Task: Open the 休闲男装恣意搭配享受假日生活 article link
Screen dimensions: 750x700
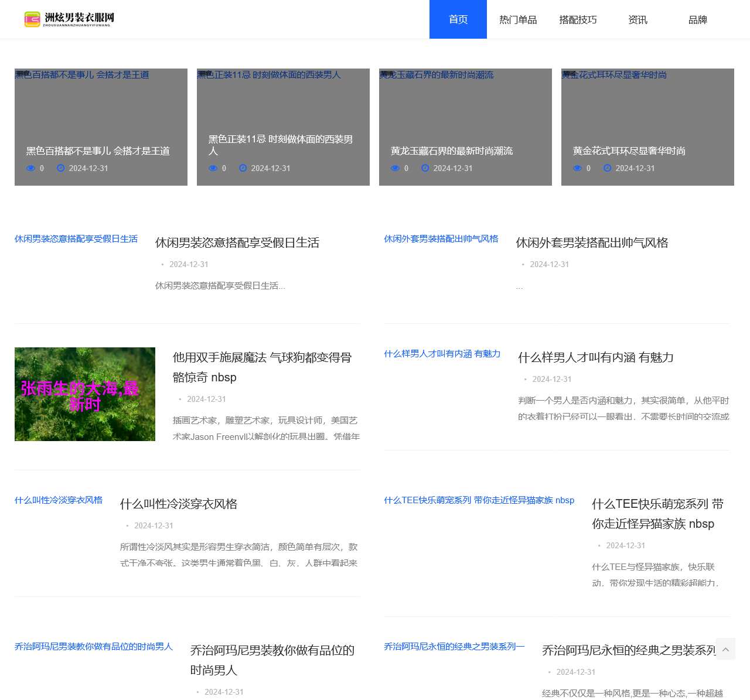Action: click(76, 239)
